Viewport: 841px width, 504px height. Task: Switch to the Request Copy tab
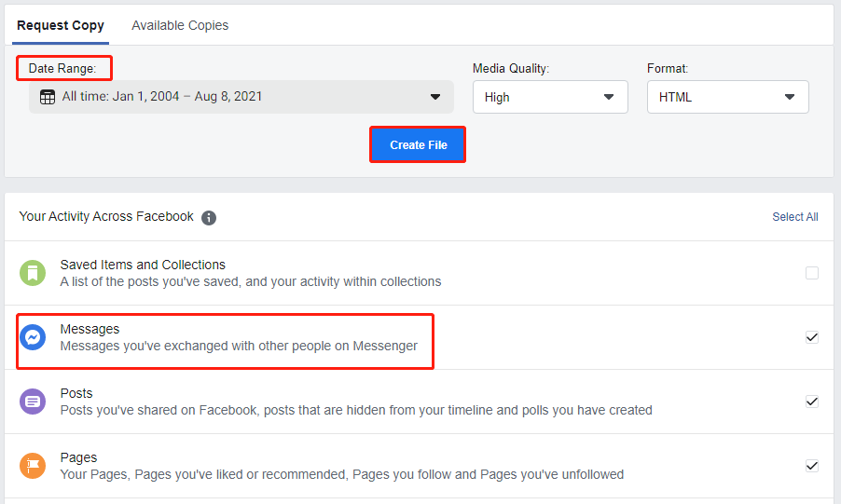(x=61, y=25)
